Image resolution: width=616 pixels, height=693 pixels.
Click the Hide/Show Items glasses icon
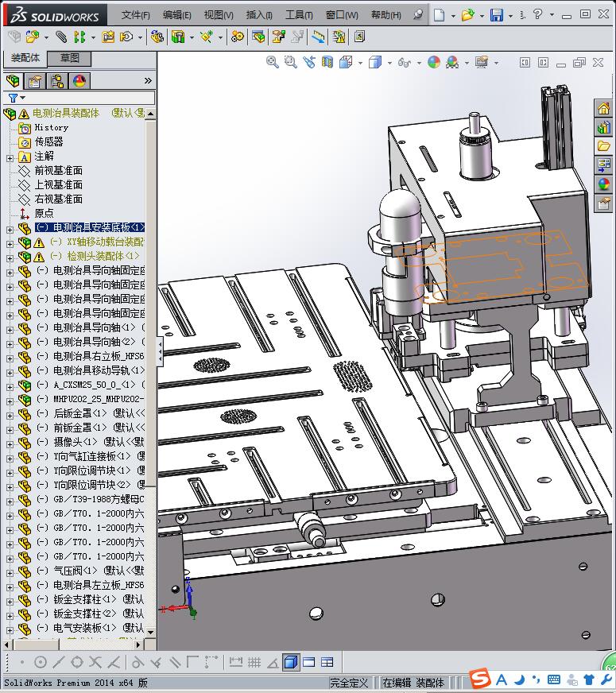[405, 62]
